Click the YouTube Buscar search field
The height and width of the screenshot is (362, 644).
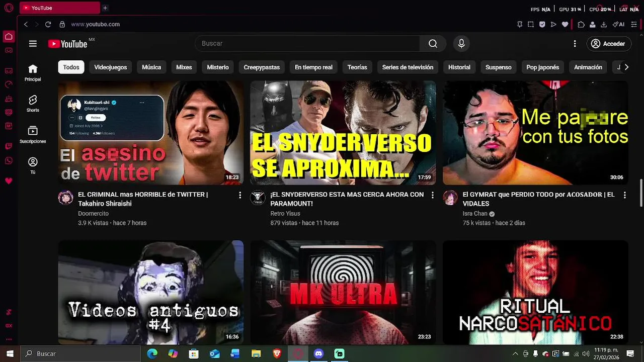[307, 44]
